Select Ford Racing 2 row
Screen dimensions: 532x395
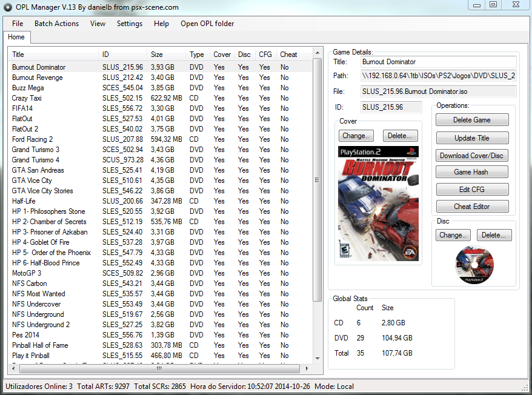[x=160, y=139]
